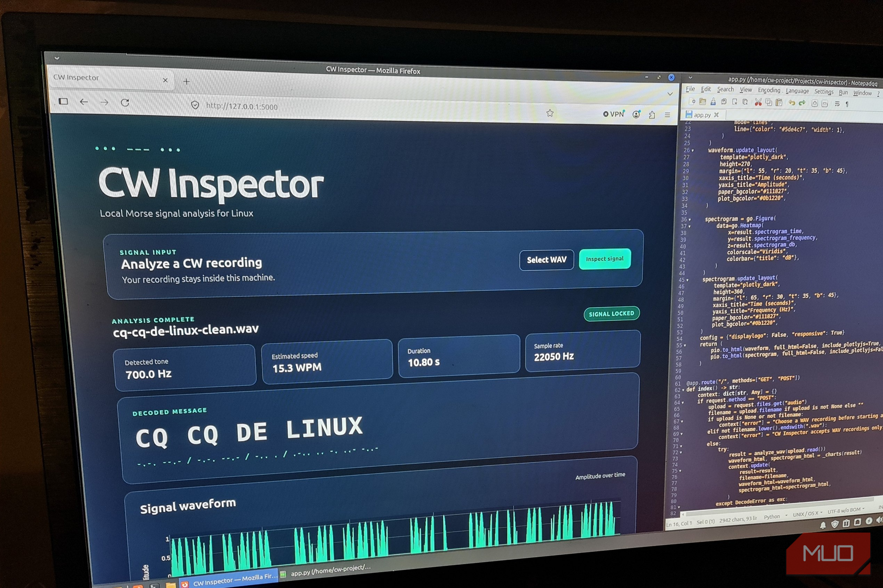This screenshot has width=883, height=588.
Task: Open the Firefox account icon
Action: 636,114
